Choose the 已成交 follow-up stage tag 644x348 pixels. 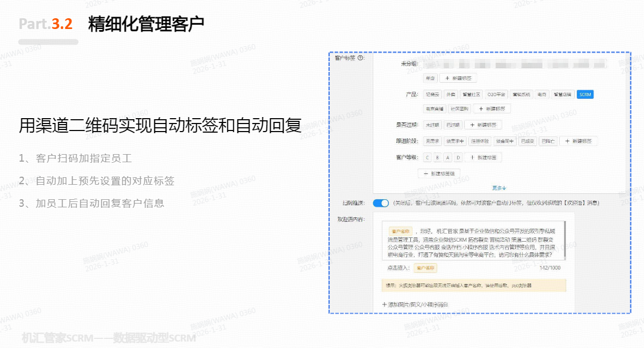527,141
